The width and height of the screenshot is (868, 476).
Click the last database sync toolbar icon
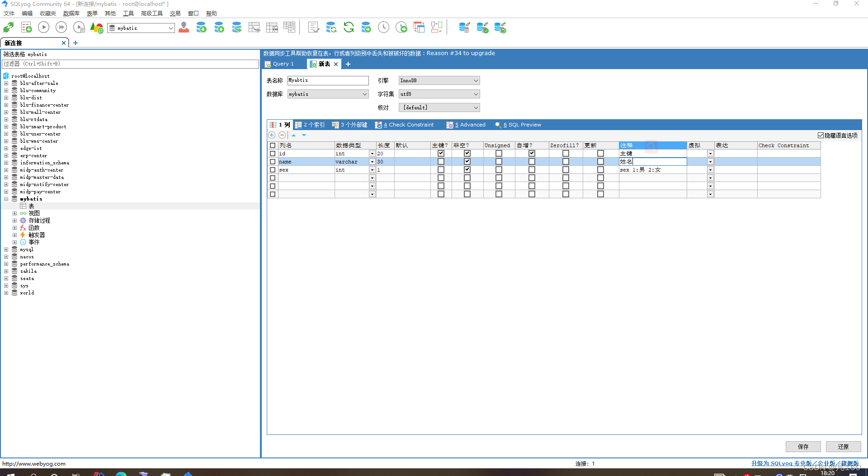(500, 28)
